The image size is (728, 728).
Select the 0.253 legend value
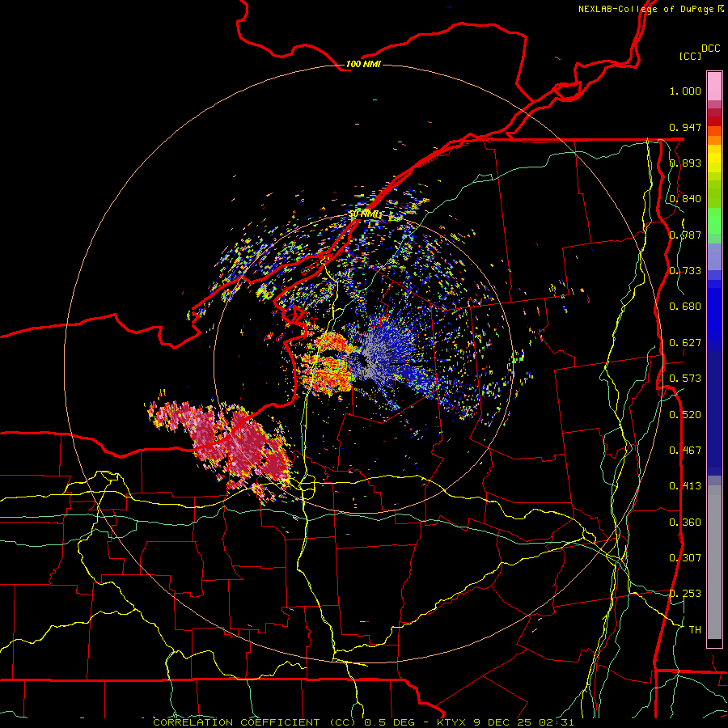pyautogui.click(x=685, y=594)
